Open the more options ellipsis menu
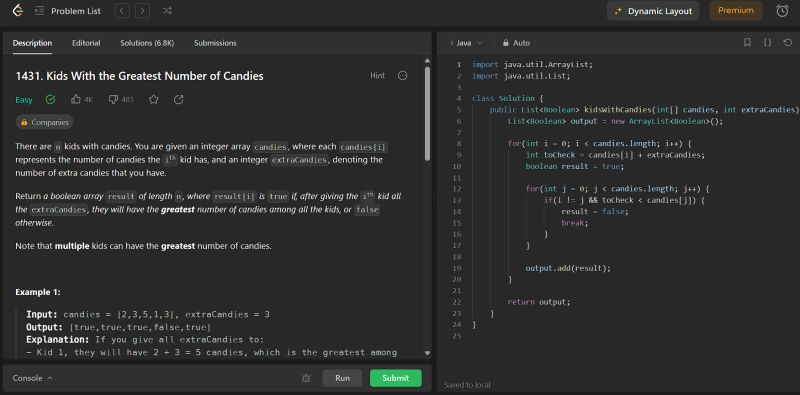This screenshot has height=395, width=800. tap(403, 76)
